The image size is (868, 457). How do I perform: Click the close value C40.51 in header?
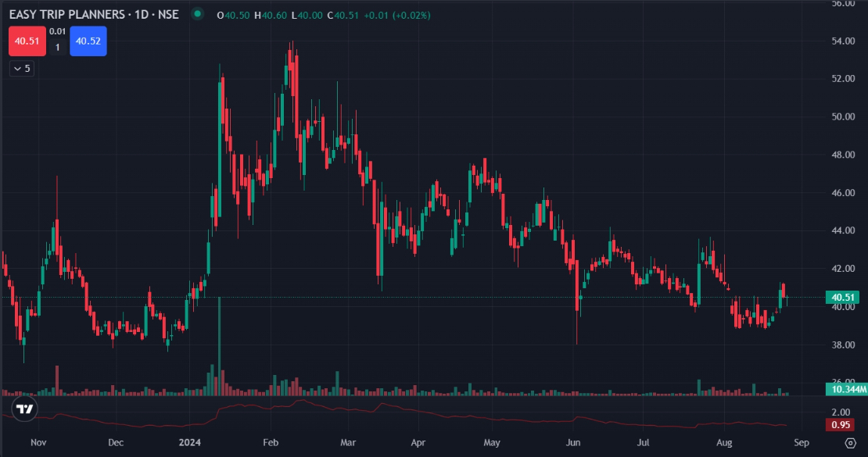coord(343,16)
